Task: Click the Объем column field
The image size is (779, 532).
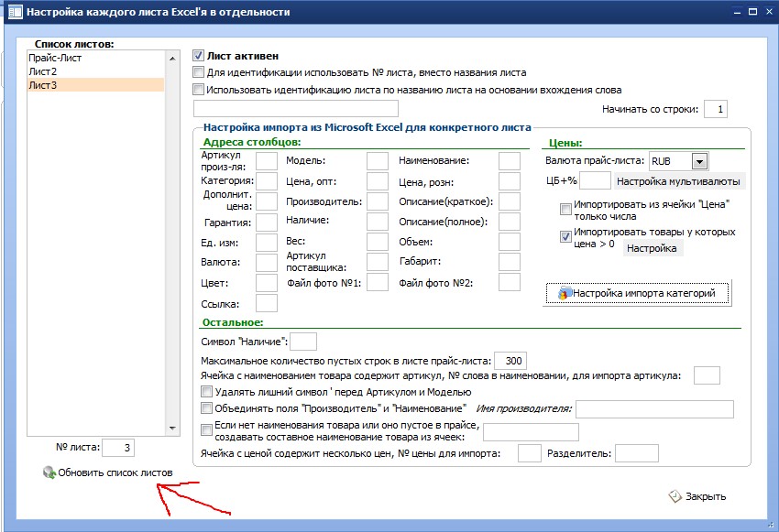Action: click(x=510, y=242)
